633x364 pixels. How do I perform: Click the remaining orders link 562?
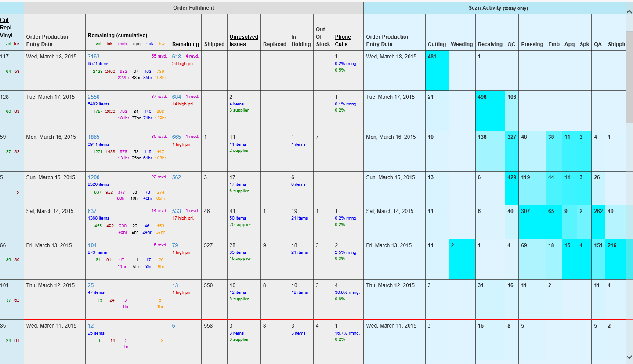coord(176,177)
